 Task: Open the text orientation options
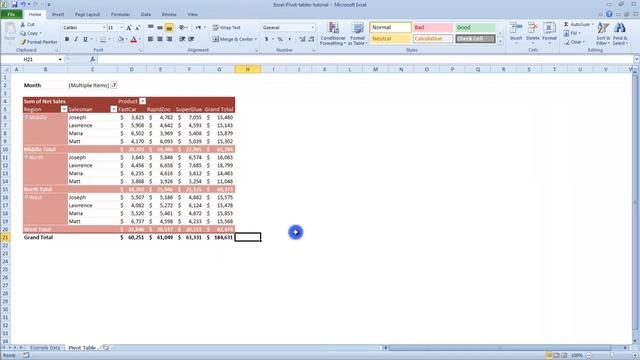click(183, 27)
